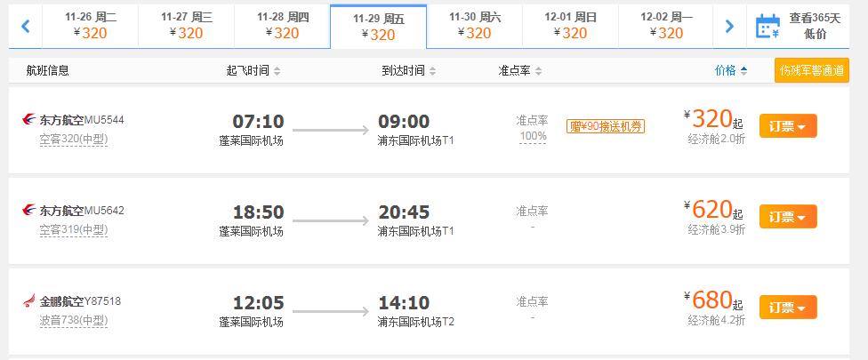868x360 pixels.
Task: Expand 订票 dropdown for 12:05 flight
Action: point(787,308)
